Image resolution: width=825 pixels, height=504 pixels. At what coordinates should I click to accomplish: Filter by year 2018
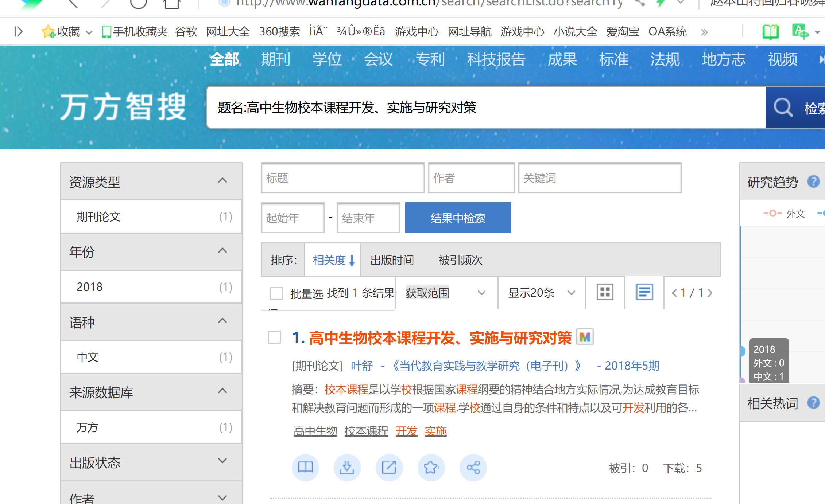(151, 287)
